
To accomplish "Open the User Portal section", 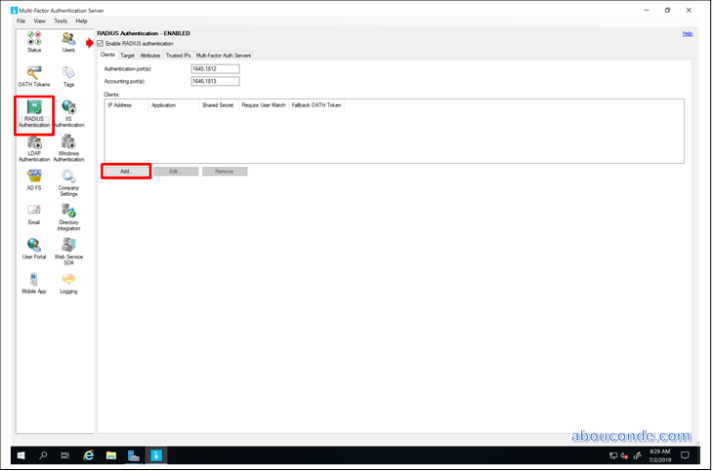I will [34, 248].
